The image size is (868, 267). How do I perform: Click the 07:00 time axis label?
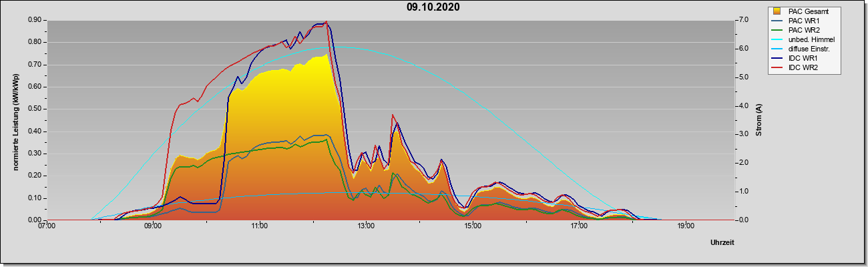click(47, 226)
